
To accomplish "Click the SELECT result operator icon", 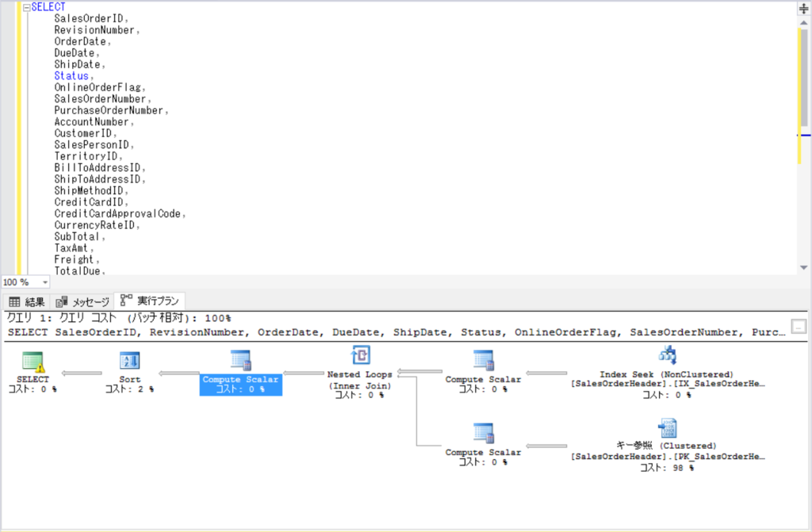I will point(33,362).
